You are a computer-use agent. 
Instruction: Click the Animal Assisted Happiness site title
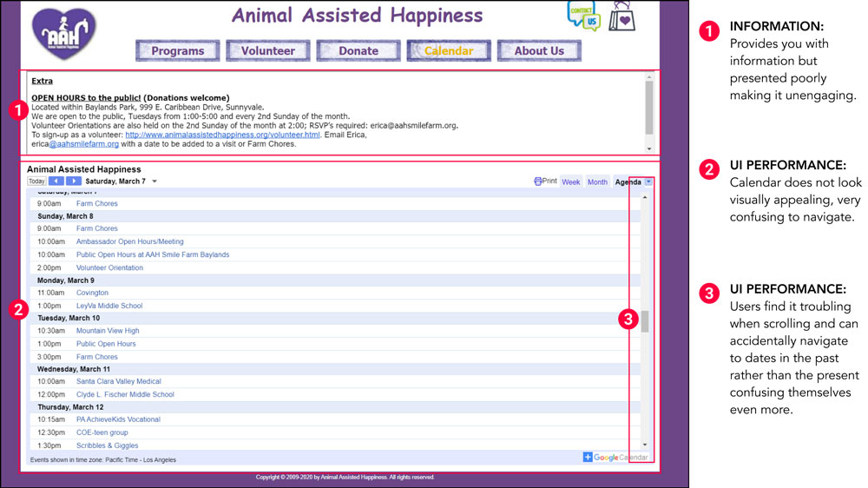click(357, 16)
